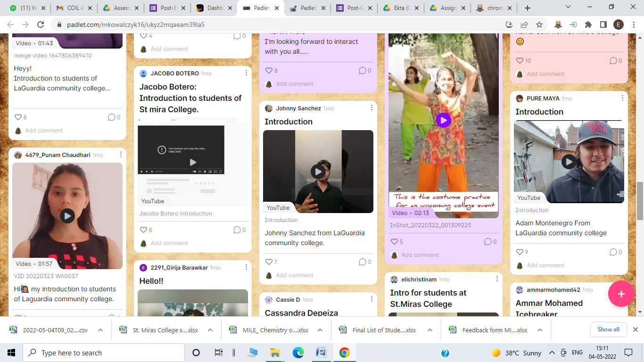Like Johnny Sanchez's introduction post
This screenshot has width=644, height=362.
click(269, 262)
